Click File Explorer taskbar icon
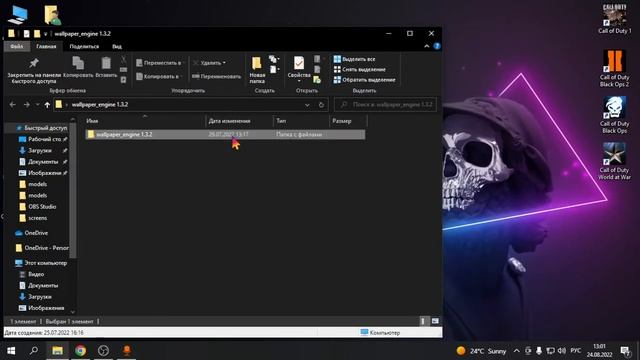Screen dimensions: 640x360 coord(57,351)
